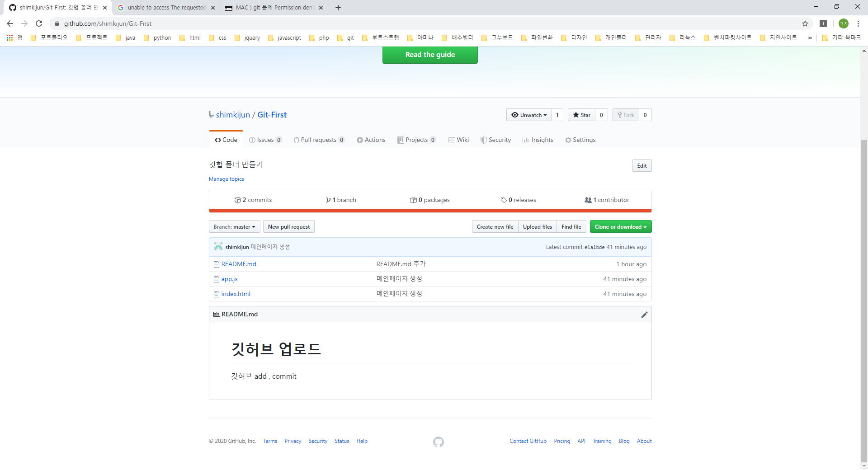
Task: Open the extension icon beside the bookmark star
Action: [x=823, y=23]
